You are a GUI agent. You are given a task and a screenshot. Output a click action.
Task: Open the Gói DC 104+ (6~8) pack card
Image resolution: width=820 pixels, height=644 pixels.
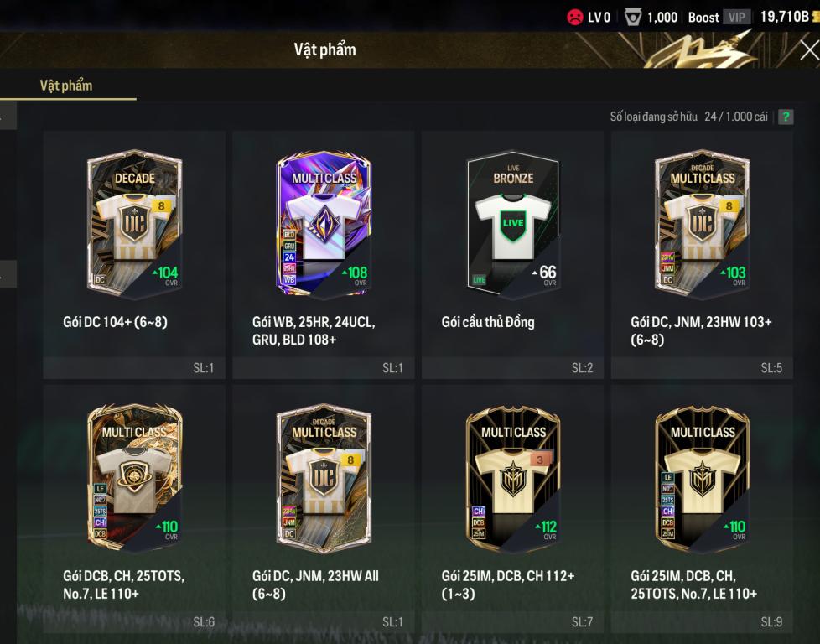tap(134, 255)
